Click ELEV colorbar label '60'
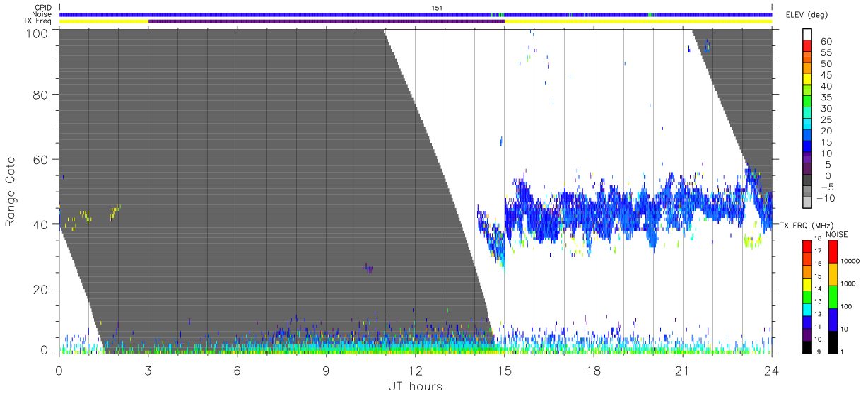Image resolution: width=868 pixels, height=401 pixels. (826, 42)
